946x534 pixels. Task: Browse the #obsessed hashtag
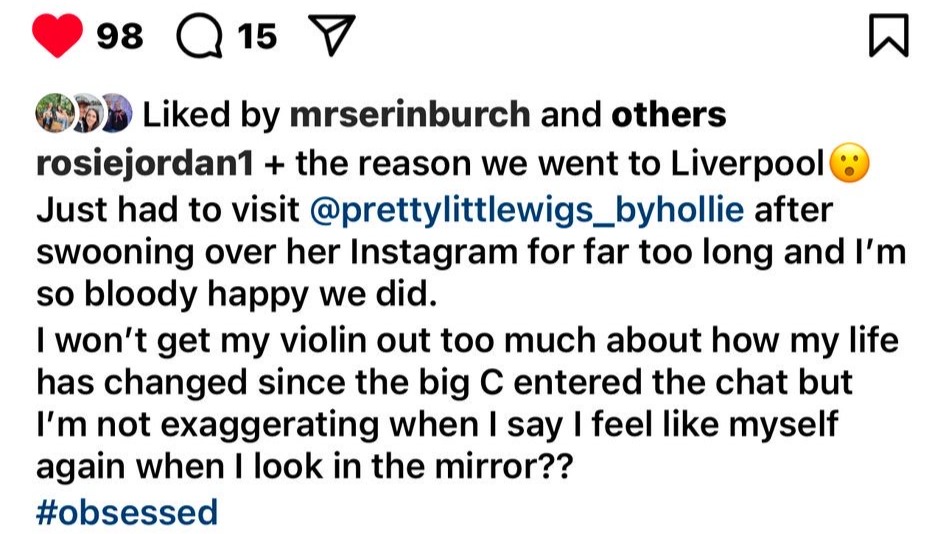coord(126,513)
